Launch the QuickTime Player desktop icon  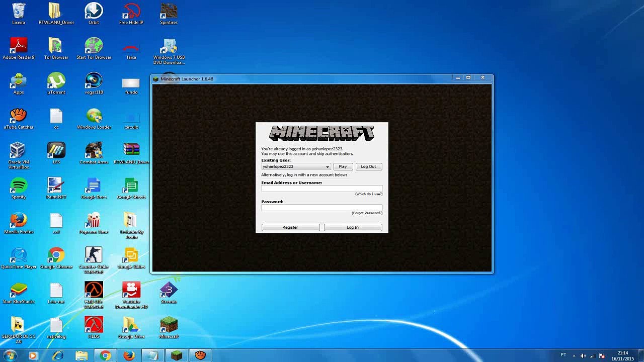coord(19,255)
